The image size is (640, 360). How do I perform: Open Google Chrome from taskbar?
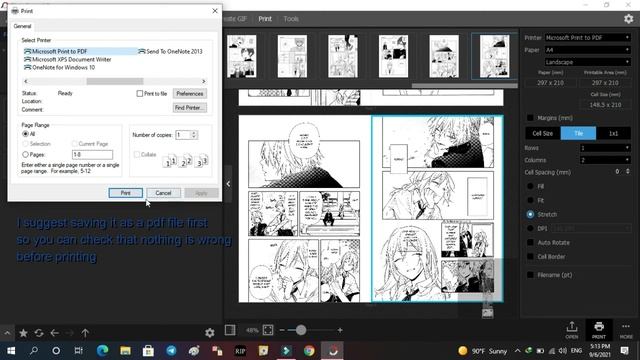click(x=309, y=351)
